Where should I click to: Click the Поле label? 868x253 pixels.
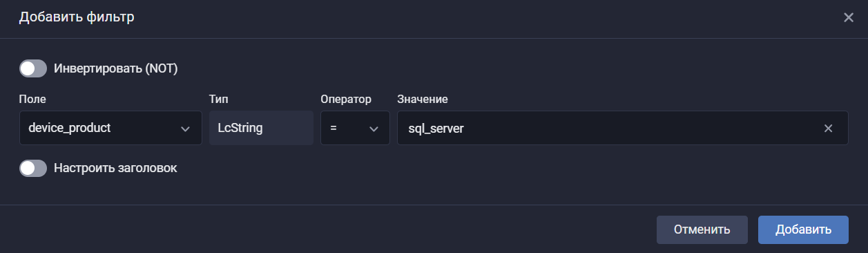click(x=32, y=99)
